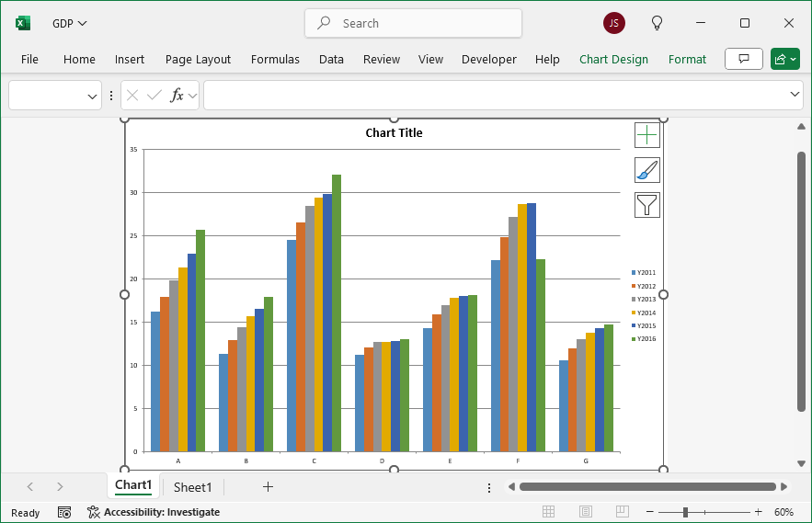This screenshot has width=812, height=523.
Task: Click the Excel app icon
Action: [23, 23]
